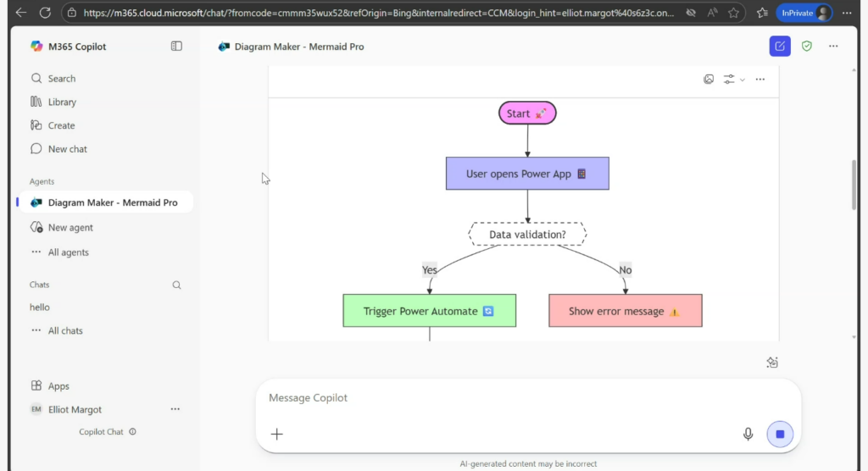Viewport: 868px width, 471px height.
Task: Click the M365 Copilot logo
Action: click(x=36, y=47)
